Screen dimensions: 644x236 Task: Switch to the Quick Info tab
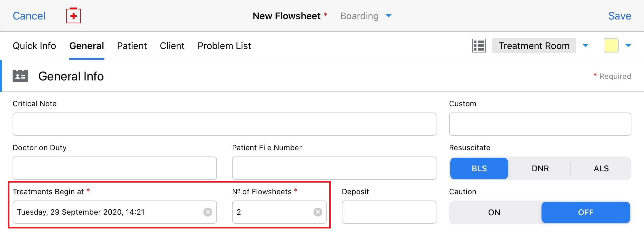pos(34,46)
